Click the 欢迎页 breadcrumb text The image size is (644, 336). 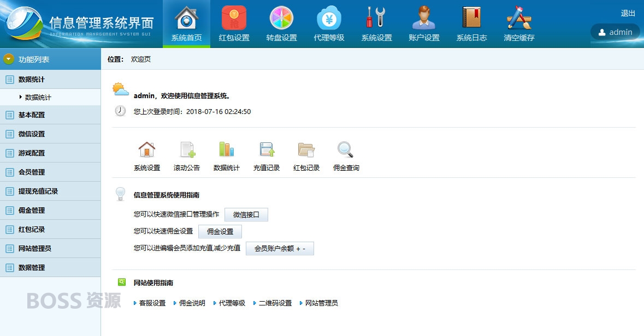pos(141,59)
